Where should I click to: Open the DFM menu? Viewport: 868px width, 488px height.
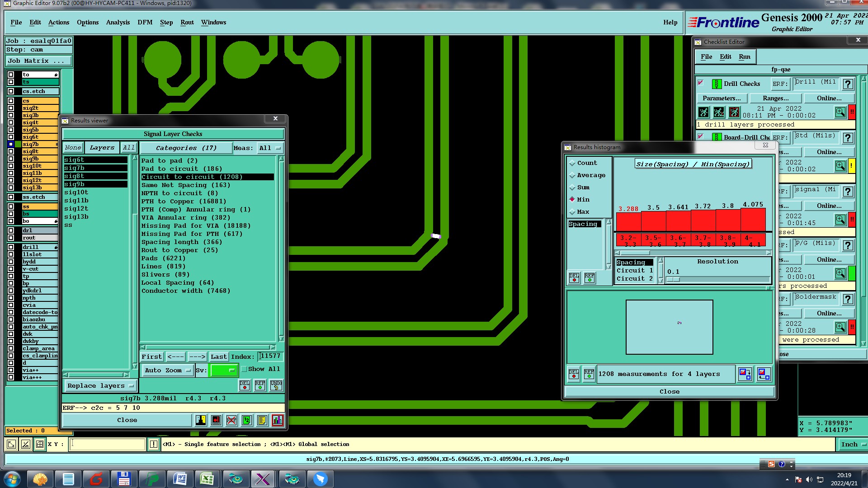click(145, 22)
